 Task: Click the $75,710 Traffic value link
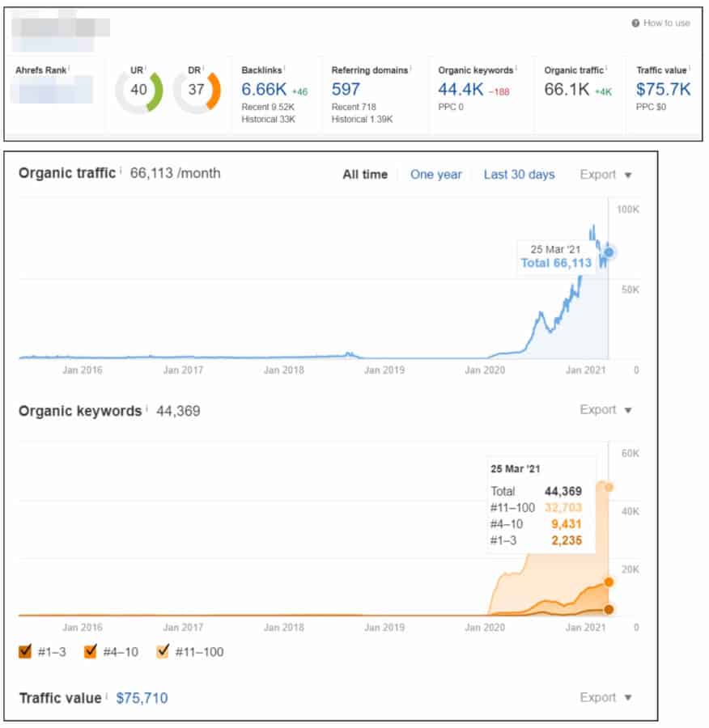point(142,698)
